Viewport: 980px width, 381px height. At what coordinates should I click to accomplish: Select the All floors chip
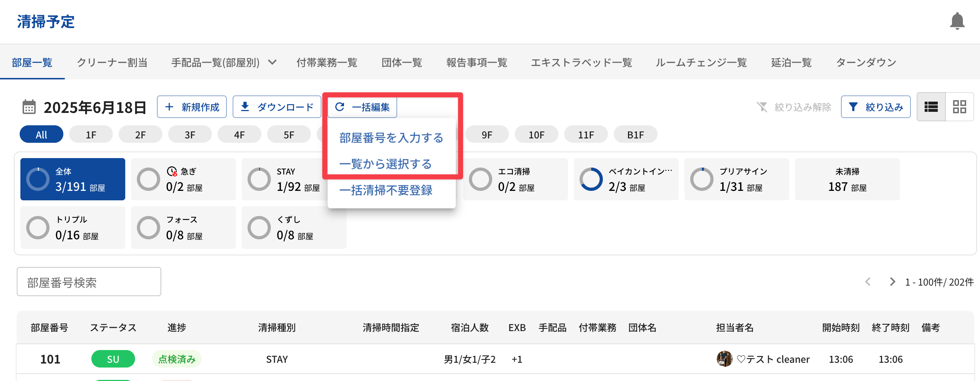41,135
